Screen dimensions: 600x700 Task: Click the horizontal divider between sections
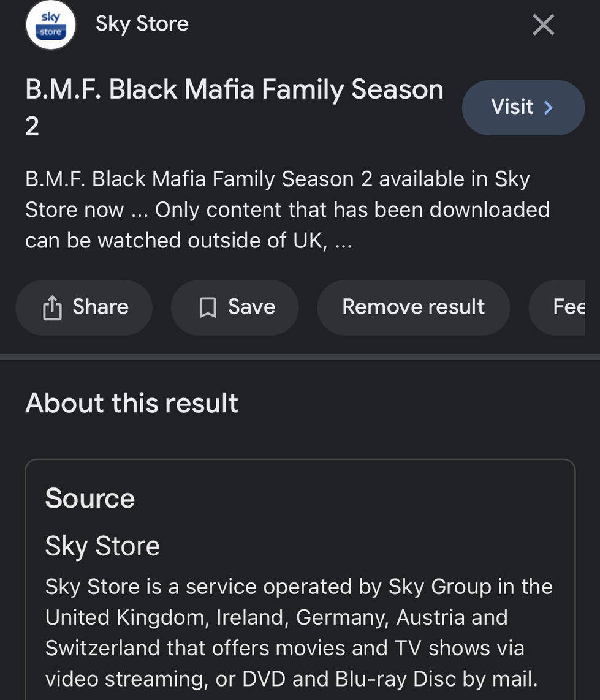tap(300, 356)
